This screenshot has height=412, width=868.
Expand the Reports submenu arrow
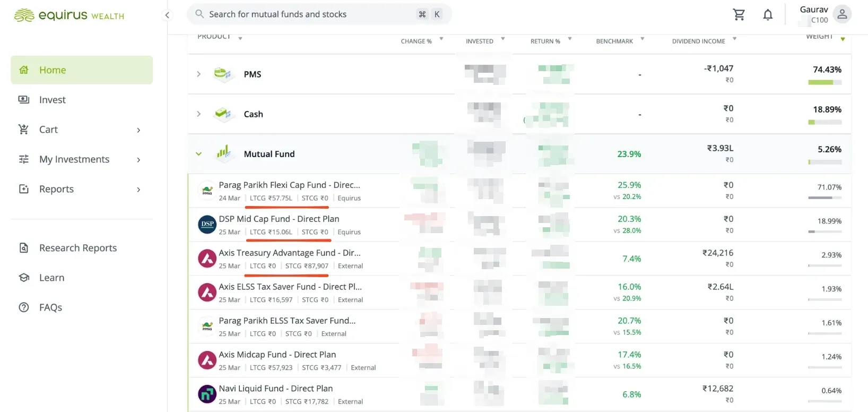tap(138, 190)
